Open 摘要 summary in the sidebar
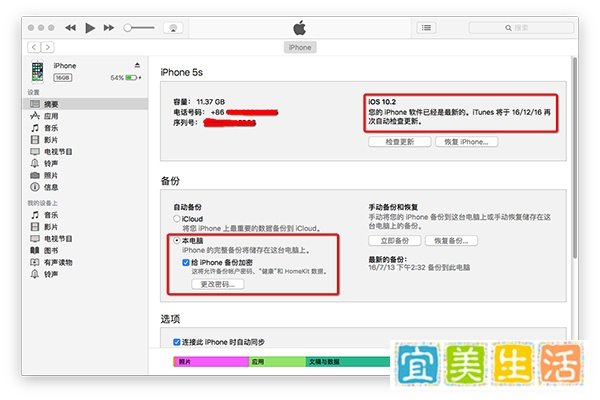600x400 pixels. point(85,104)
